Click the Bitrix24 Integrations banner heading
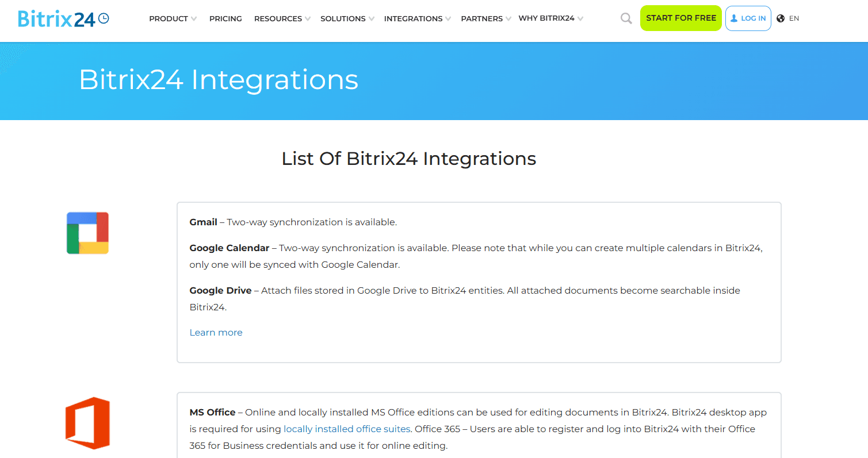This screenshot has width=868, height=458. coord(219,79)
